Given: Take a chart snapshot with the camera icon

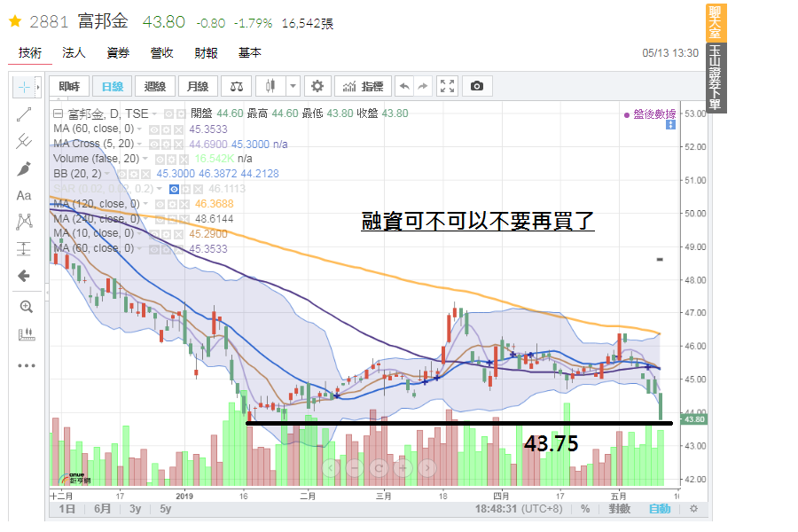Looking at the screenshot, I should click(x=477, y=86).
